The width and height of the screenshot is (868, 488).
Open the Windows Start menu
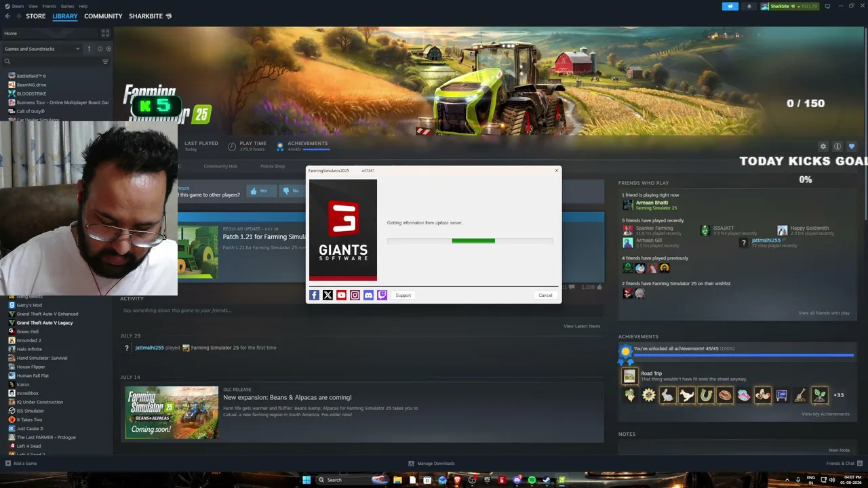coord(307,480)
